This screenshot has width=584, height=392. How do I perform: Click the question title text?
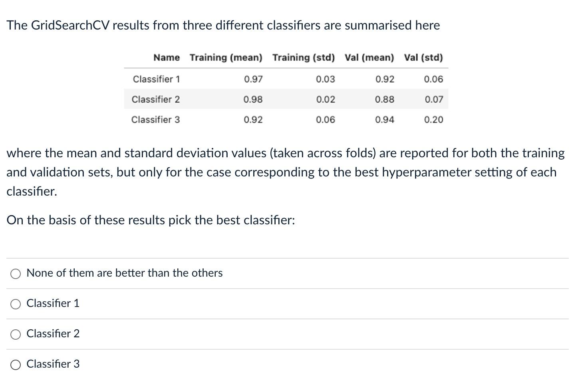[x=223, y=25]
